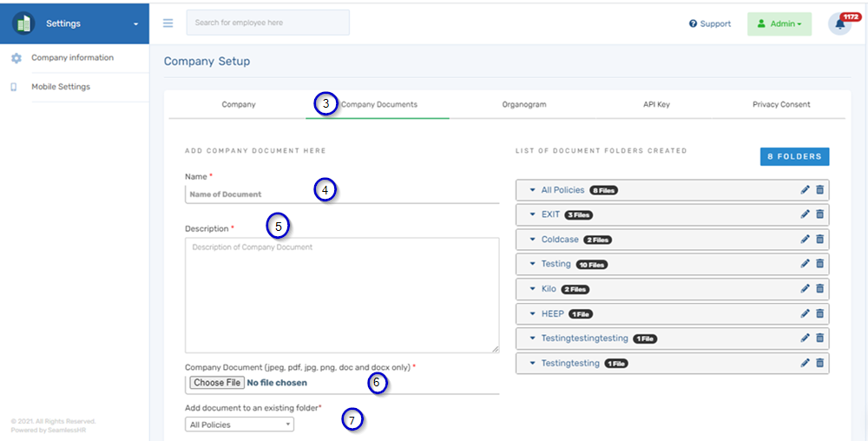The height and width of the screenshot is (441, 868).
Task: Click the 2 Files badge on Kilo
Action: coord(575,289)
